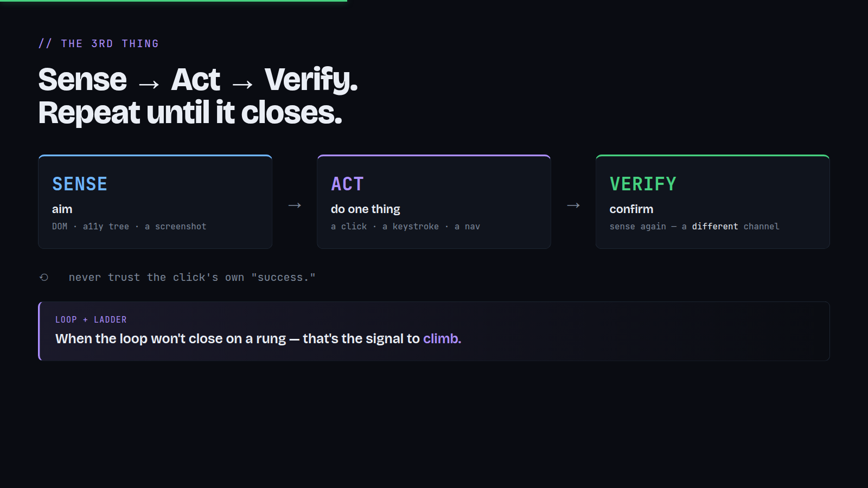Image resolution: width=868 pixels, height=488 pixels.
Task: Click the arrow between ACT and VERIFY cards
Action: 573,206
